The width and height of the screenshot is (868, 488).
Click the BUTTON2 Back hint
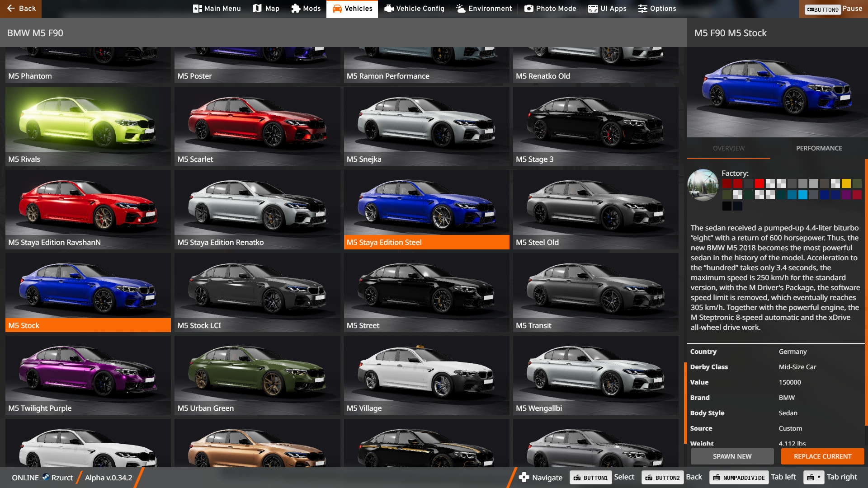tap(672, 477)
